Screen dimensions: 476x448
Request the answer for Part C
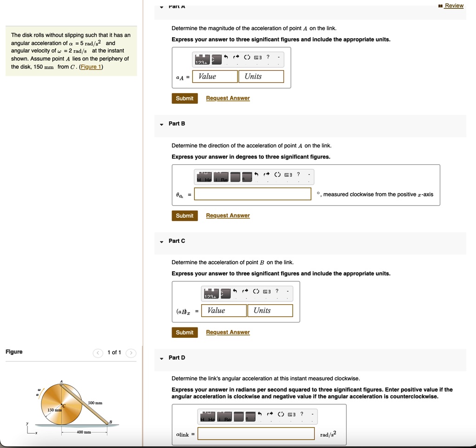click(x=228, y=332)
